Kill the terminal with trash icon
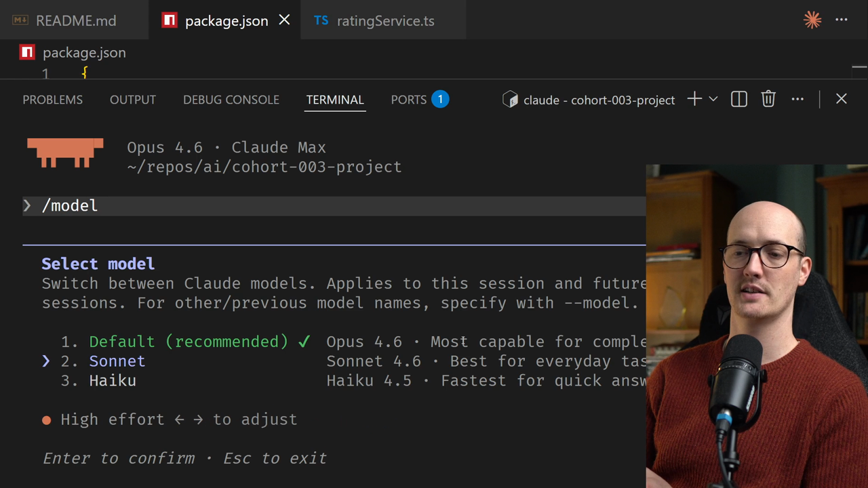The image size is (868, 488). 768,99
